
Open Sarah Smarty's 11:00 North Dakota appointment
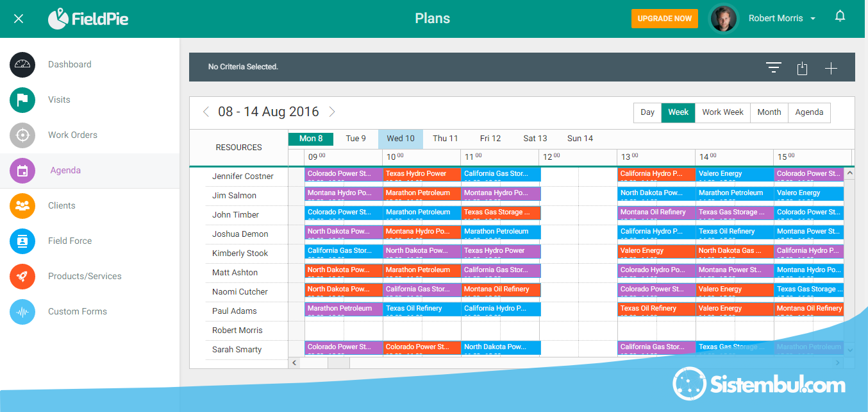tap(501, 347)
